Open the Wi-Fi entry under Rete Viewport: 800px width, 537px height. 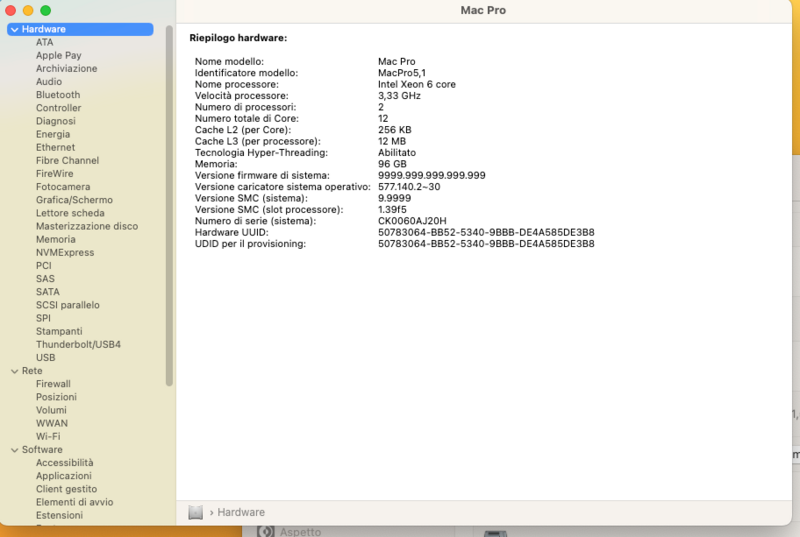[48, 437]
